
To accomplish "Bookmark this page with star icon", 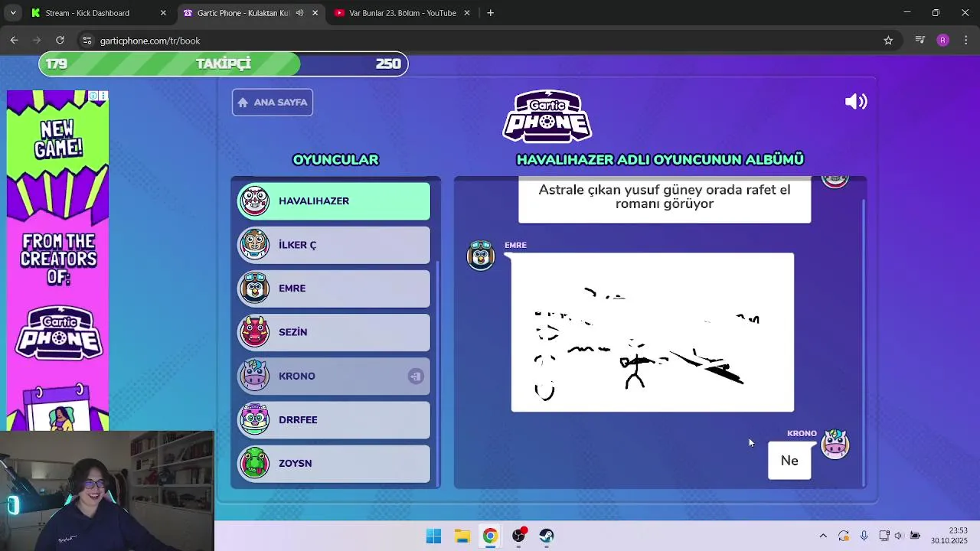I will point(888,41).
